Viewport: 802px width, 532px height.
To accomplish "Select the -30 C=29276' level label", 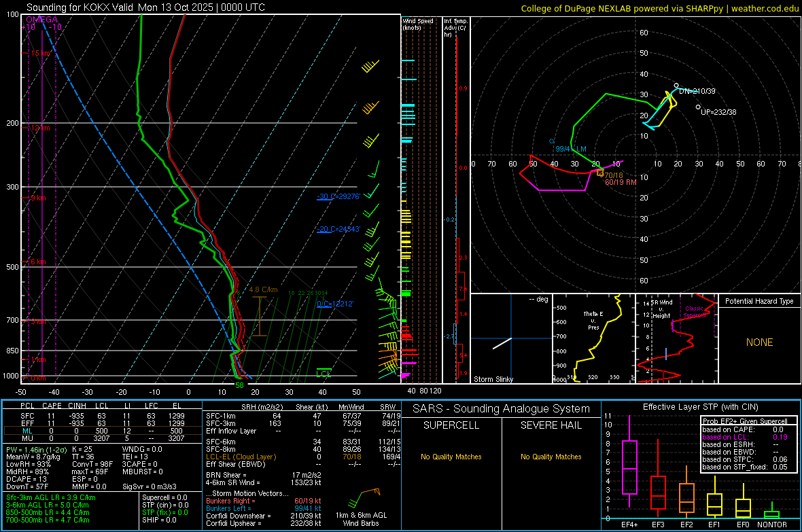I will point(338,196).
